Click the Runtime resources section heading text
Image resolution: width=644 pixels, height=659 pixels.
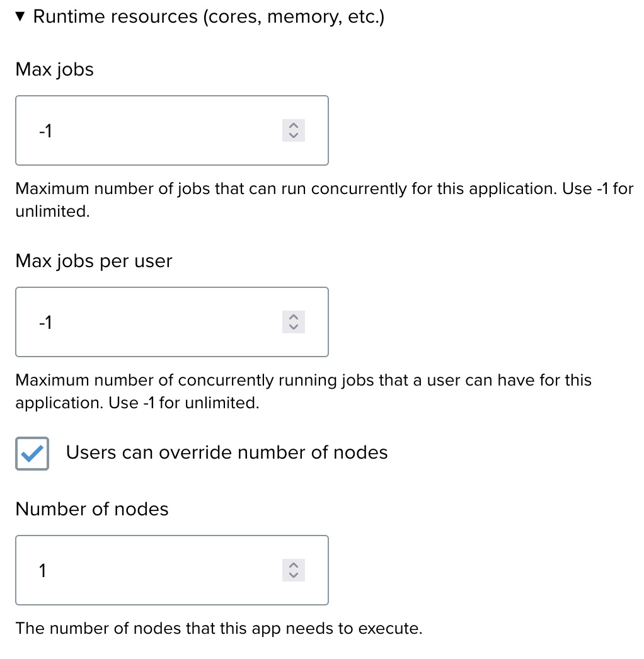pos(208,17)
